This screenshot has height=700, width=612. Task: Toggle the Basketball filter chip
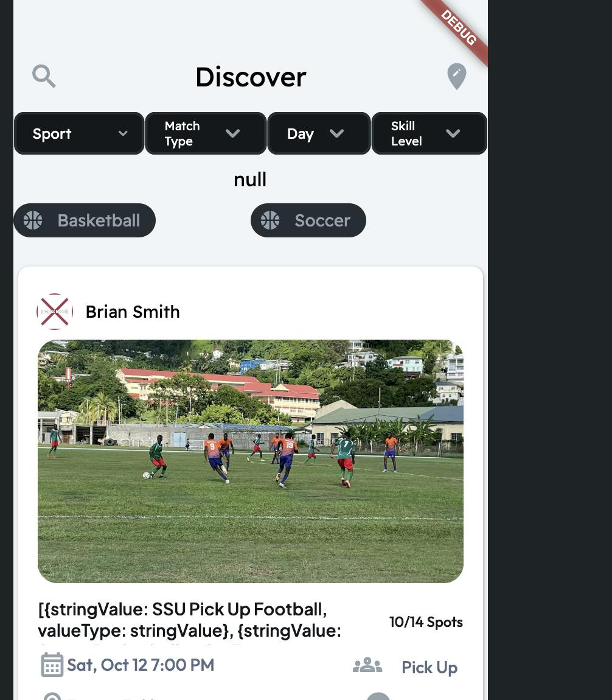85,220
